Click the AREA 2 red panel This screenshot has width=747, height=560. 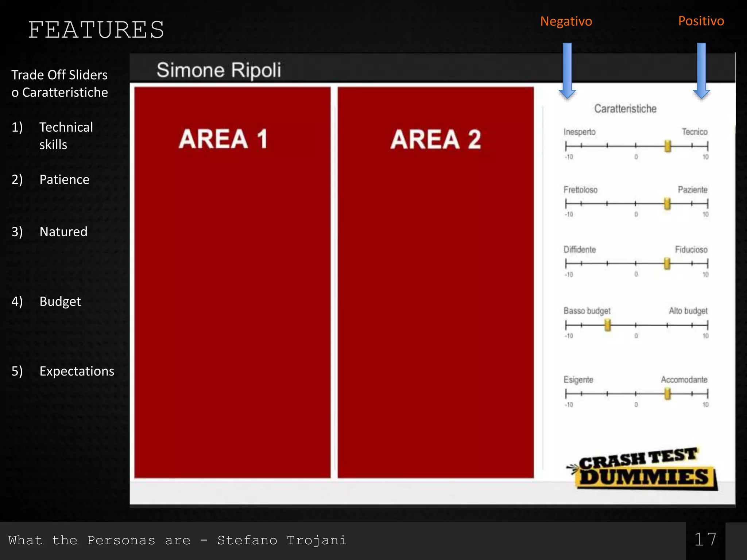(x=436, y=283)
